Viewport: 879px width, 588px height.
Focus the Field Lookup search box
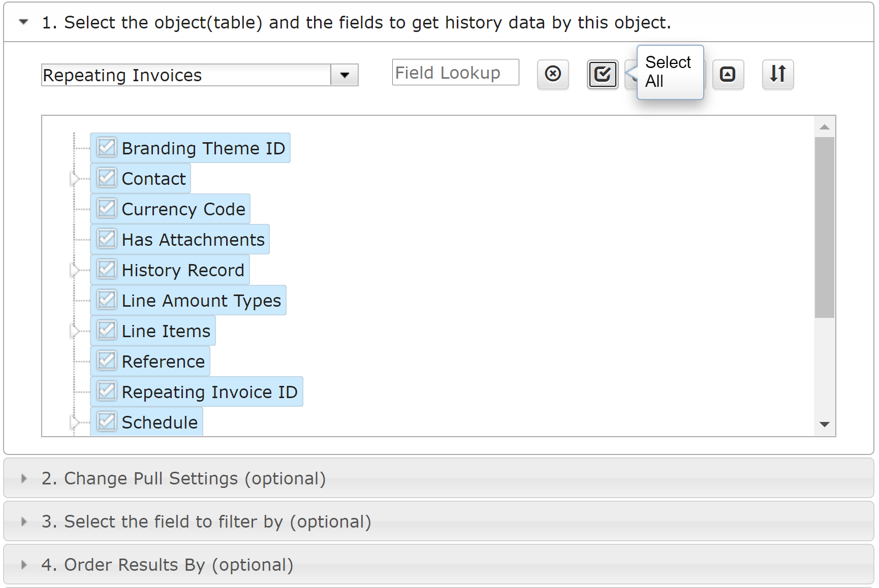tap(455, 73)
